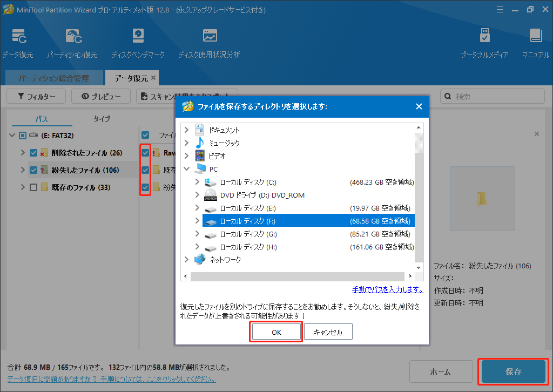
Task: Expand 削除されたファイル (26) node
Action: pos(23,153)
